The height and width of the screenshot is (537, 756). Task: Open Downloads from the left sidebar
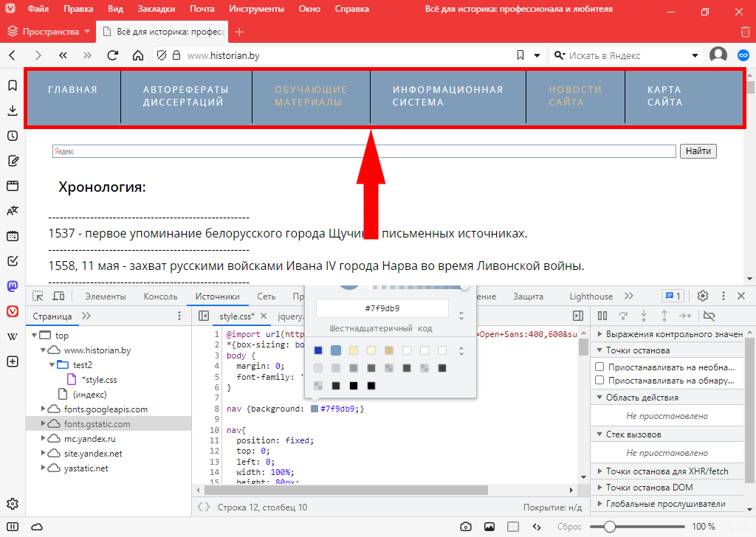click(13, 111)
